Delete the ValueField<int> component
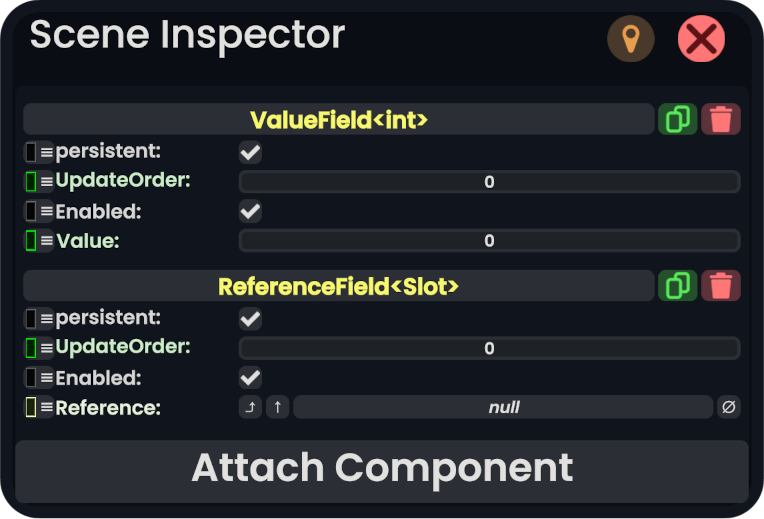The height and width of the screenshot is (519, 764). (x=721, y=120)
